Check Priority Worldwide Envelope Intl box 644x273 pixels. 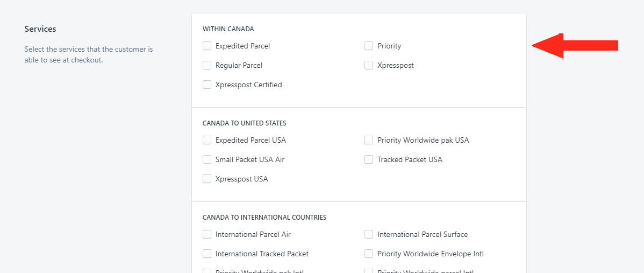(x=369, y=254)
